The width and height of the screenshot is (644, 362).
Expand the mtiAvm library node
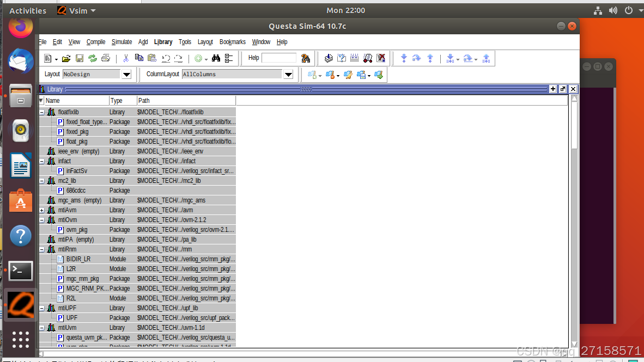[42, 210]
